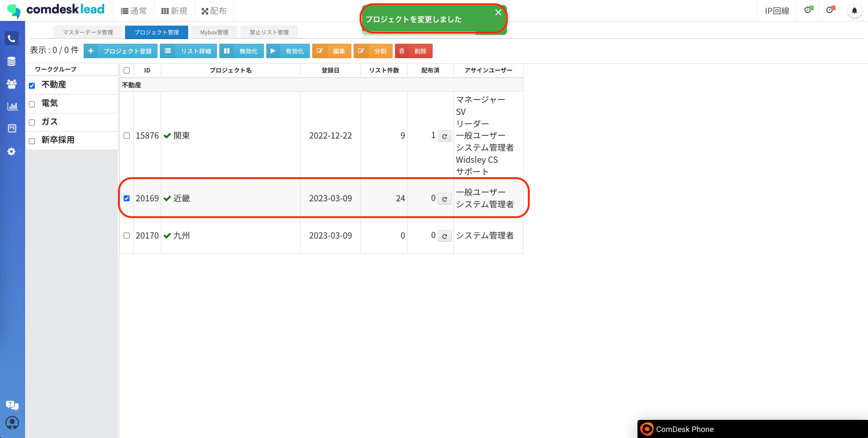
Task: Click the refresh icon in the 九州 row
Action: (x=445, y=236)
